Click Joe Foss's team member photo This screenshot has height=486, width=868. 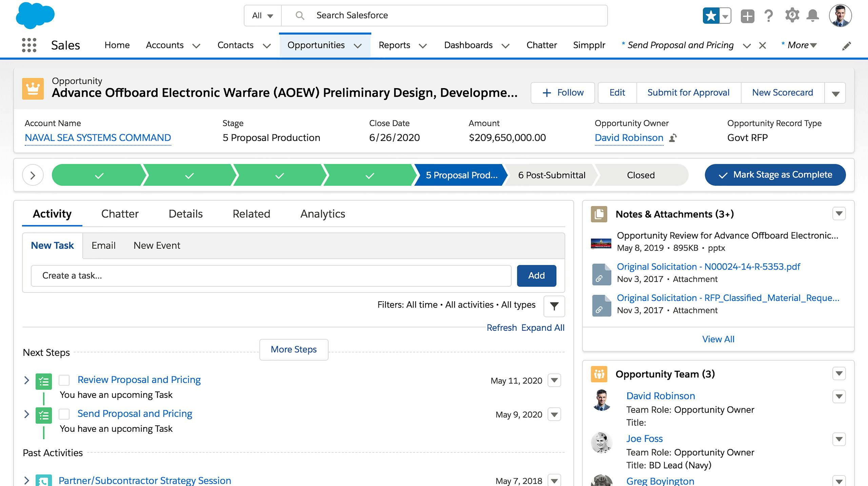601,443
